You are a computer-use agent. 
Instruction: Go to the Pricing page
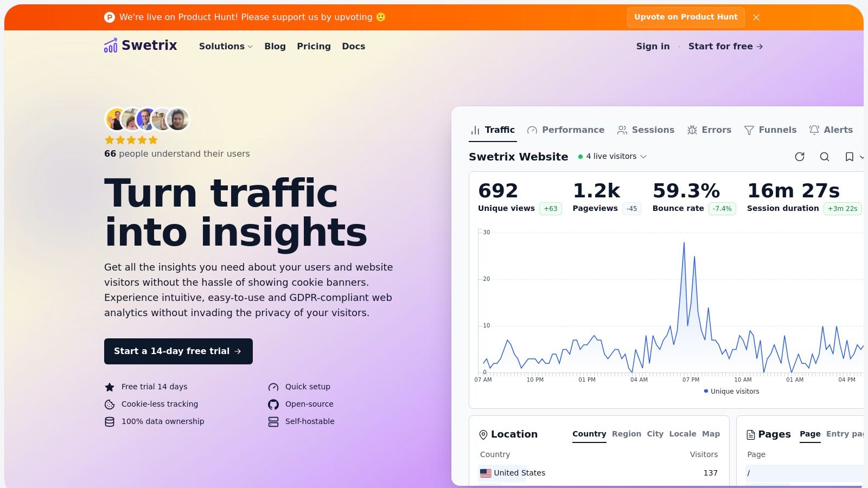coord(314,47)
